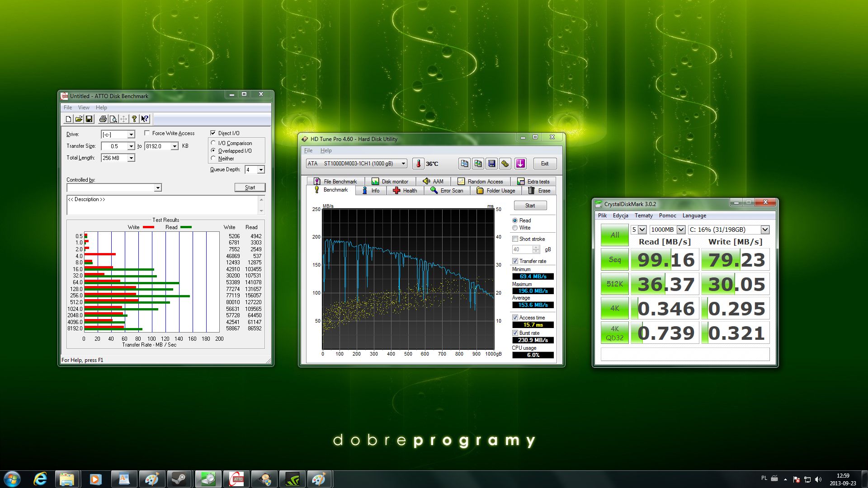
Task: Click the Save icon in ATTO toolbar
Action: click(x=89, y=119)
